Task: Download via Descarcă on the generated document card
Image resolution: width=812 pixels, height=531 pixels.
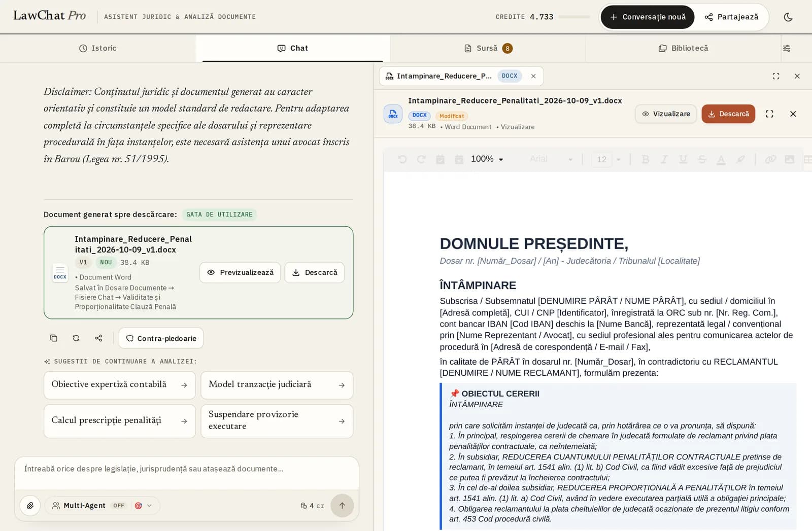Action: tap(315, 272)
